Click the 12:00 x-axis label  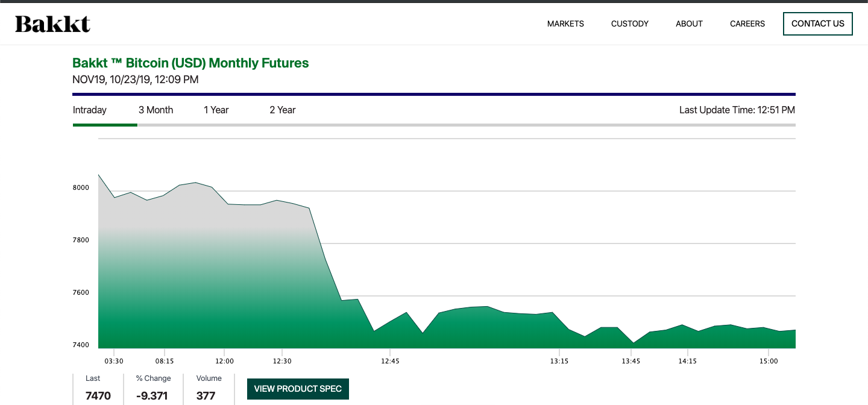pos(225,361)
